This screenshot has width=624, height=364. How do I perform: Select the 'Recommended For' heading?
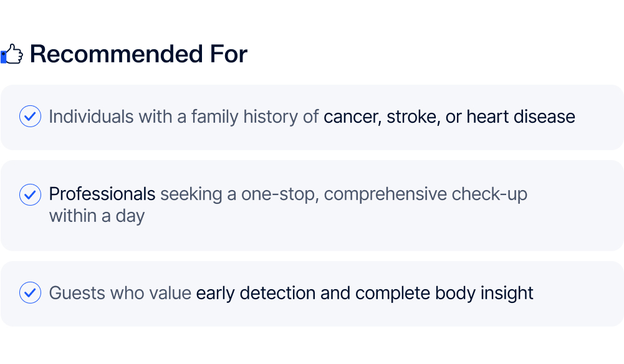click(138, 54)
